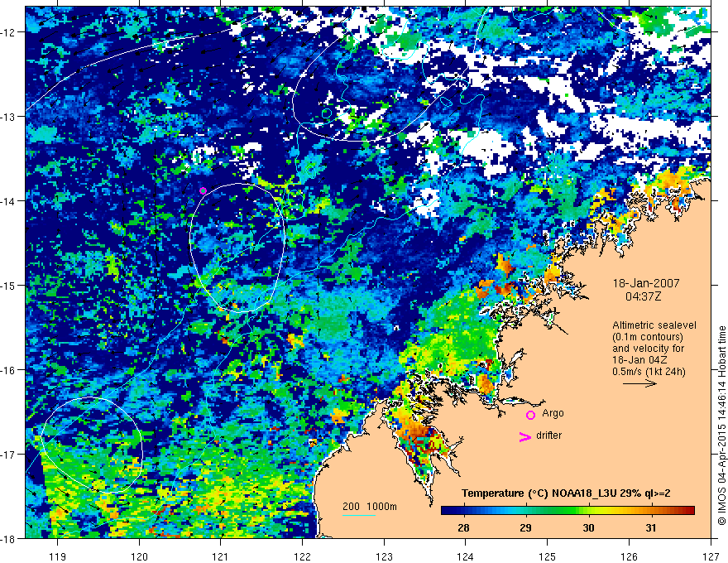This screenshot has width=728, height=563.
Task: Click latitude axis label '-12'
Action: click(x=9, y=32)
